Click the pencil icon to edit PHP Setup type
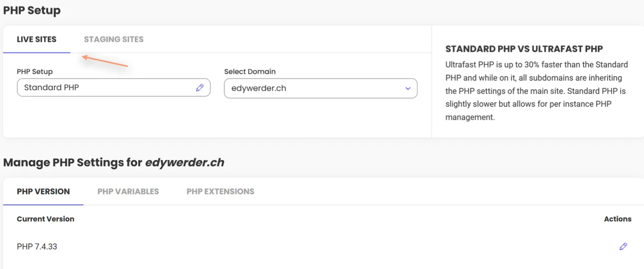This screenshot has width=644, height=269. (x=200, y=87)
